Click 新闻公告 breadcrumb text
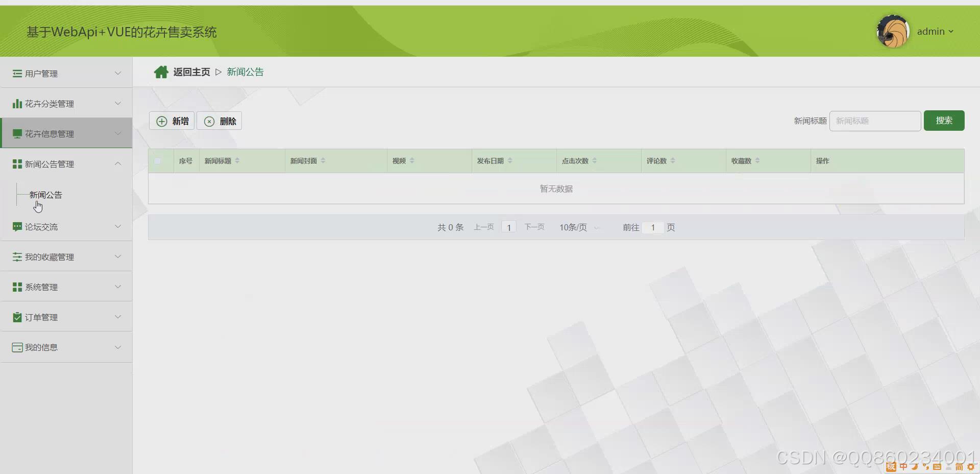Viewport: 980px width, 474px height. [245, 72]
